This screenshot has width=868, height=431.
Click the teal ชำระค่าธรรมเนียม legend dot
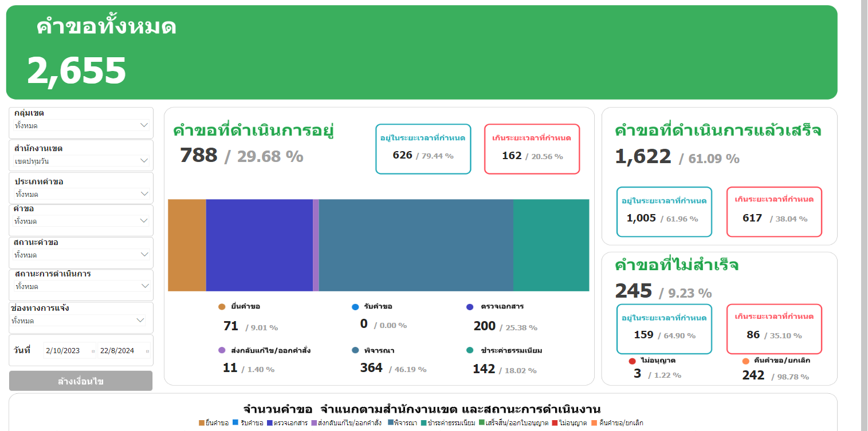click(470, 350)
